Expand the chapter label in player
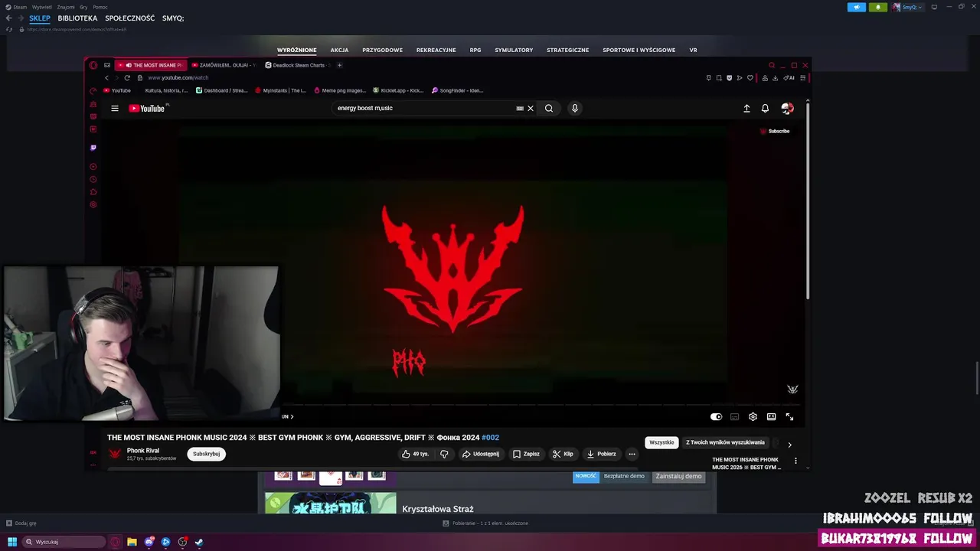Image resolution: width=980 pixels, height=551 pixels. [288, 417]
